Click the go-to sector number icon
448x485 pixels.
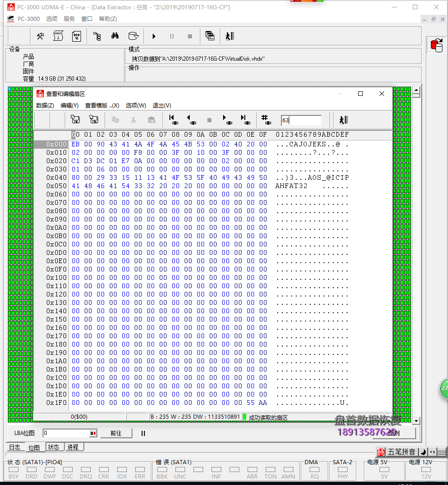pos(266,120)
